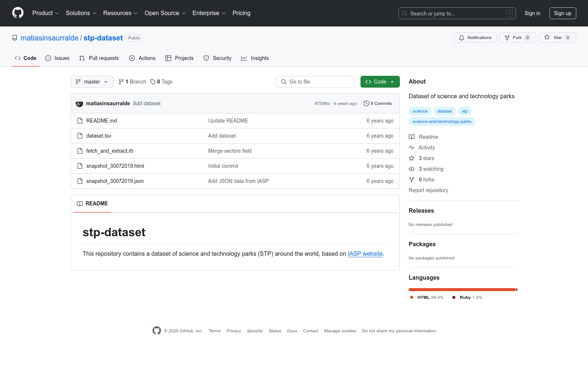This screenshot has height=368, width=588.
Task: Click the file icon next to dataset.tsv
Action: pos(80,136)
